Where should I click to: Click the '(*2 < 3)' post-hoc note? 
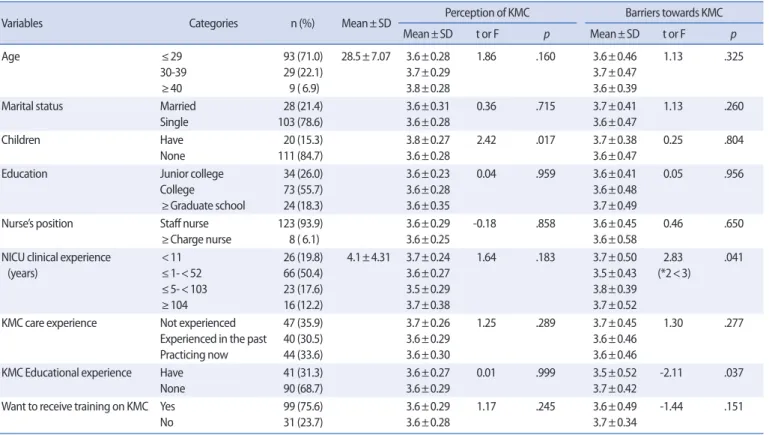pos(674,273)
